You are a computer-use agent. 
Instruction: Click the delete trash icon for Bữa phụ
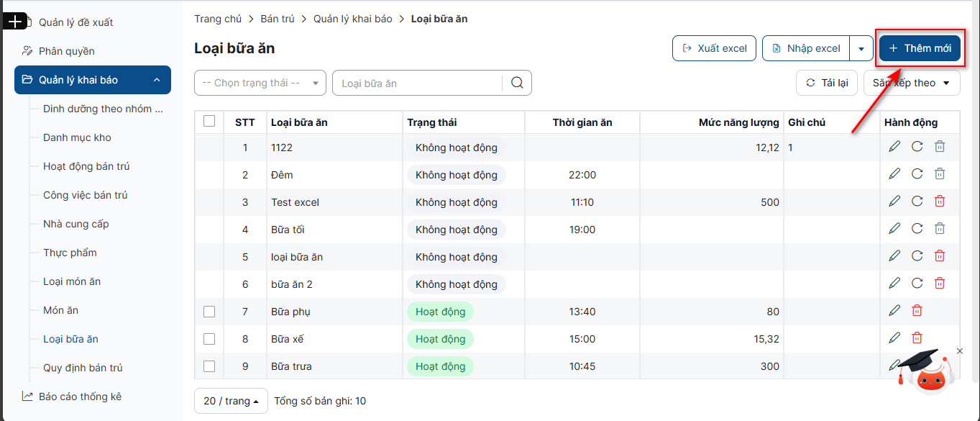pyautogui.click(x=917, y=311)
